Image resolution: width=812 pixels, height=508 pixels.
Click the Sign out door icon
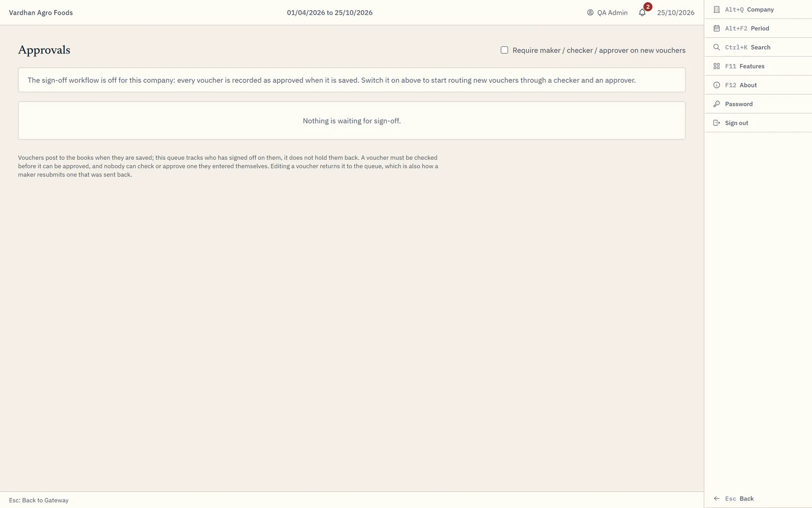click(717, 123)
